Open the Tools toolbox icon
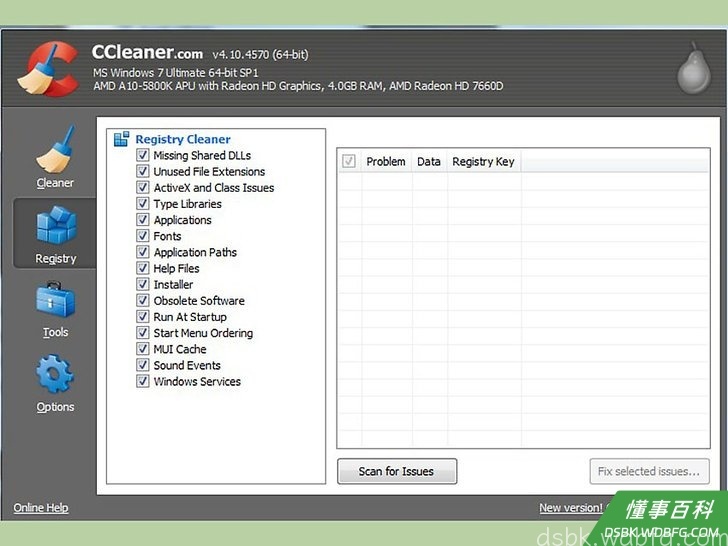Viewport: 728px width, 546px height. pos(55,300)
